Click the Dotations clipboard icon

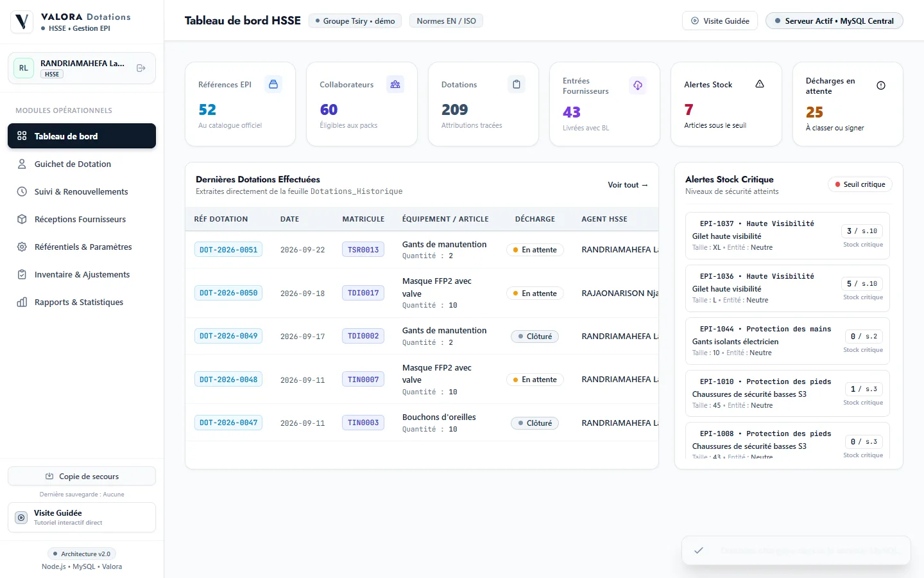pos(517,84)
